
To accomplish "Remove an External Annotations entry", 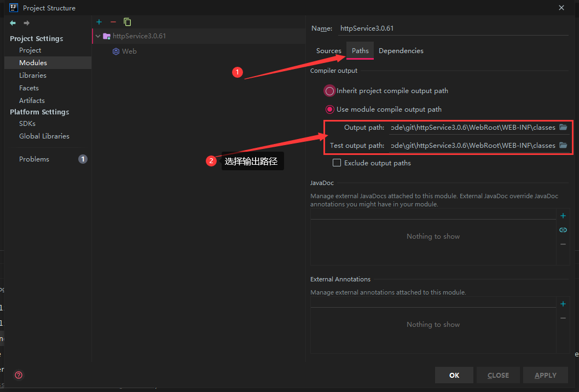I will click(563, 318).
